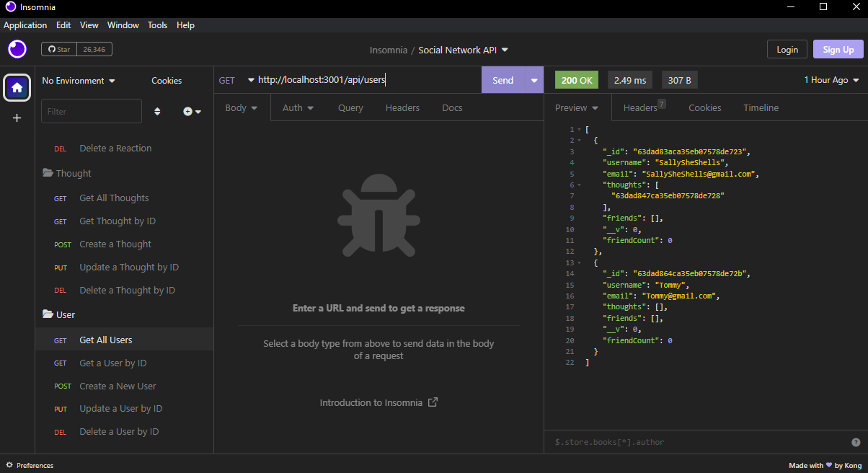
Task: Open the GET method dropdown
Action: click(x=236, y=80)
